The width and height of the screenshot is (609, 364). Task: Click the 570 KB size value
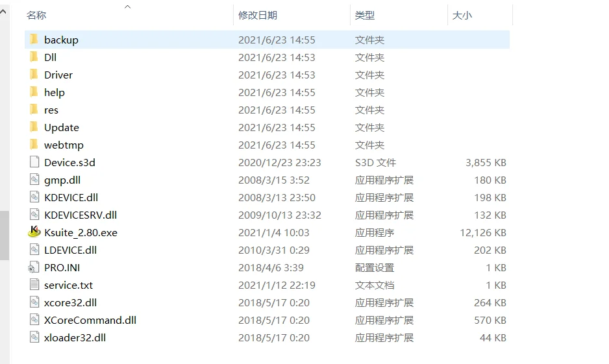[x=490, y=320]
